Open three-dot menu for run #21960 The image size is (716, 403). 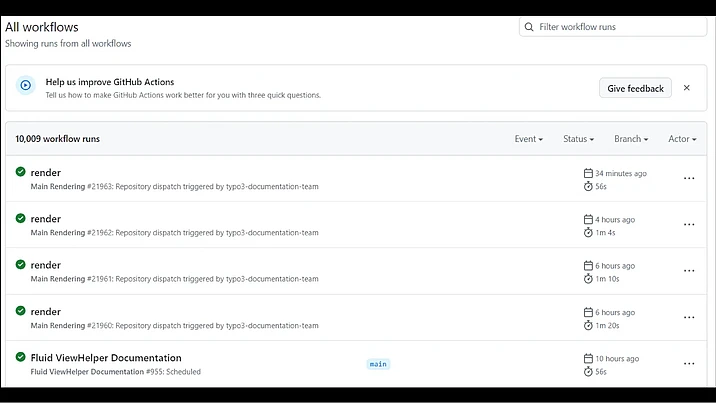point(688,317)
